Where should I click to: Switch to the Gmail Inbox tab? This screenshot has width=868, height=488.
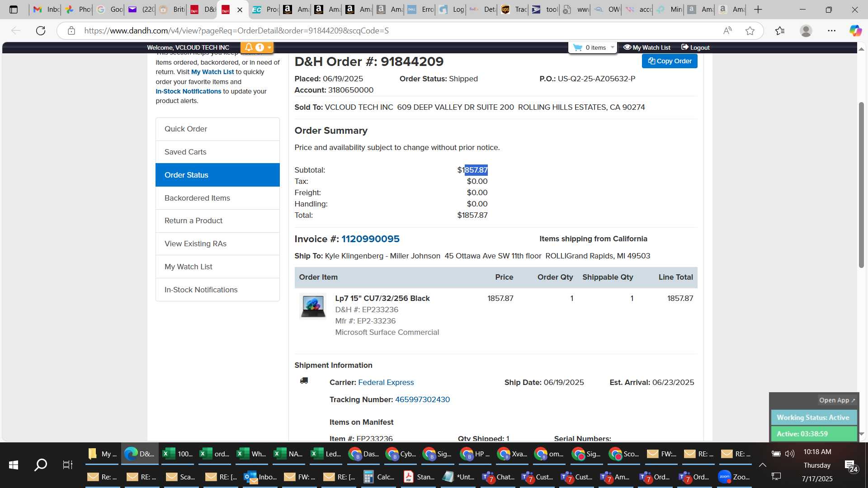click(46, 9)
